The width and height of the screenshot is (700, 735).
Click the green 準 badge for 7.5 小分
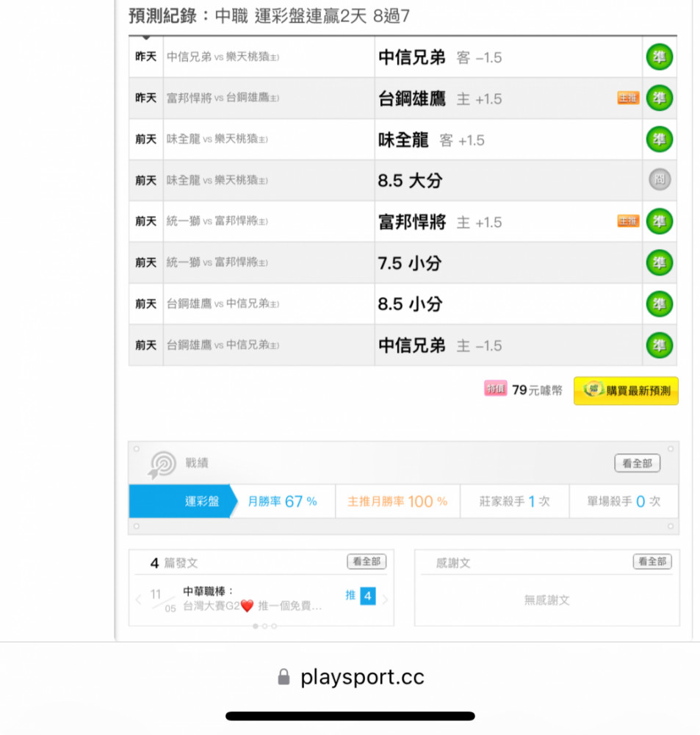tap(660, 262)
